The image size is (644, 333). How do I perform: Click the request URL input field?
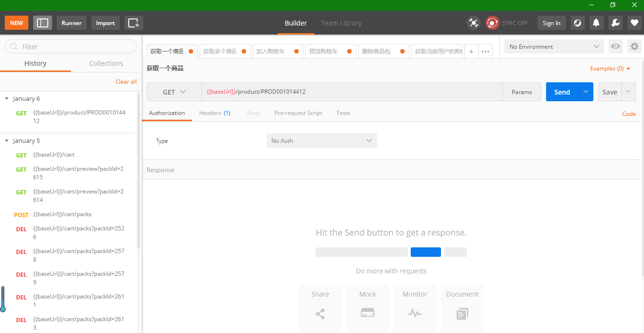click(x=352, y=92)
